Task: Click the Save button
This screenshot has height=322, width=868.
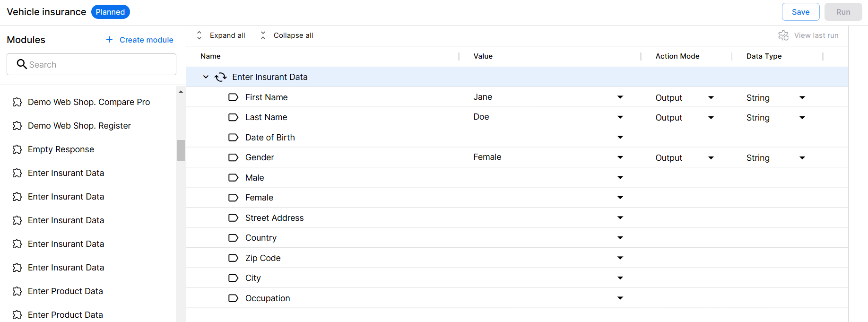Action: [800, 12]
